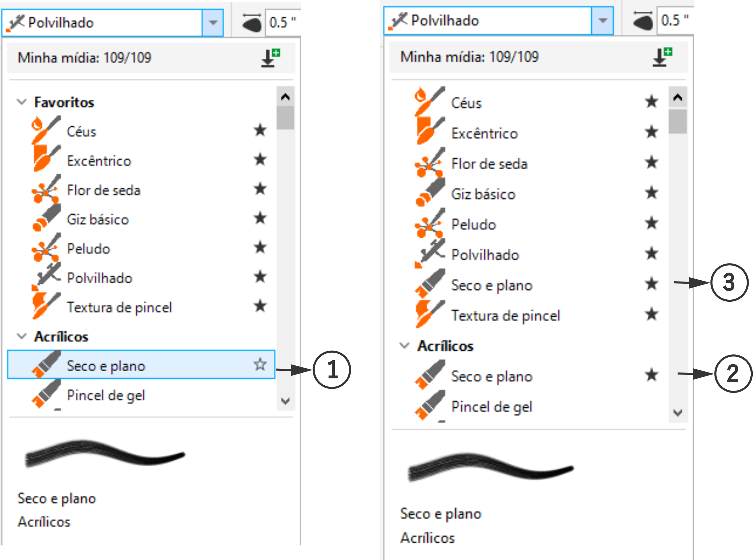Collapse the Acrílicos category in right panel
Screen dimensions: 753x560
click(x=405, y=345)
